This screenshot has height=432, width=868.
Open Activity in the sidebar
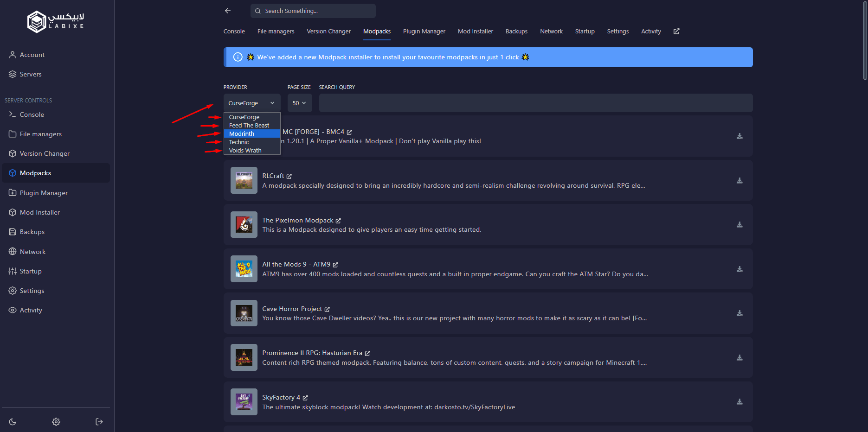[56, 310]
